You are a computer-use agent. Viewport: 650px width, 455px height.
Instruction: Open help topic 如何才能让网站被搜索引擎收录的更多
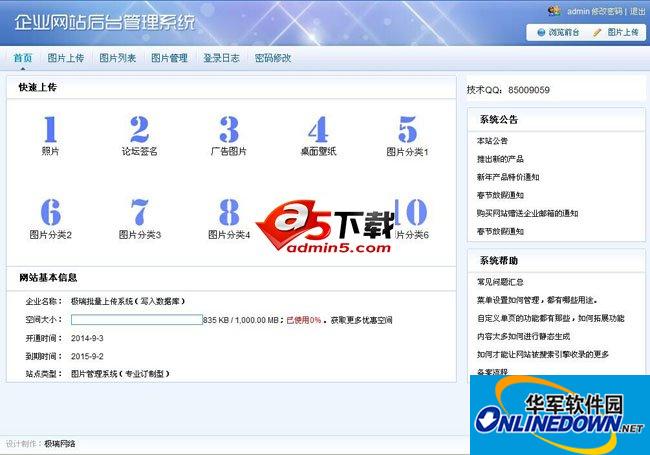tap(543, 354)
